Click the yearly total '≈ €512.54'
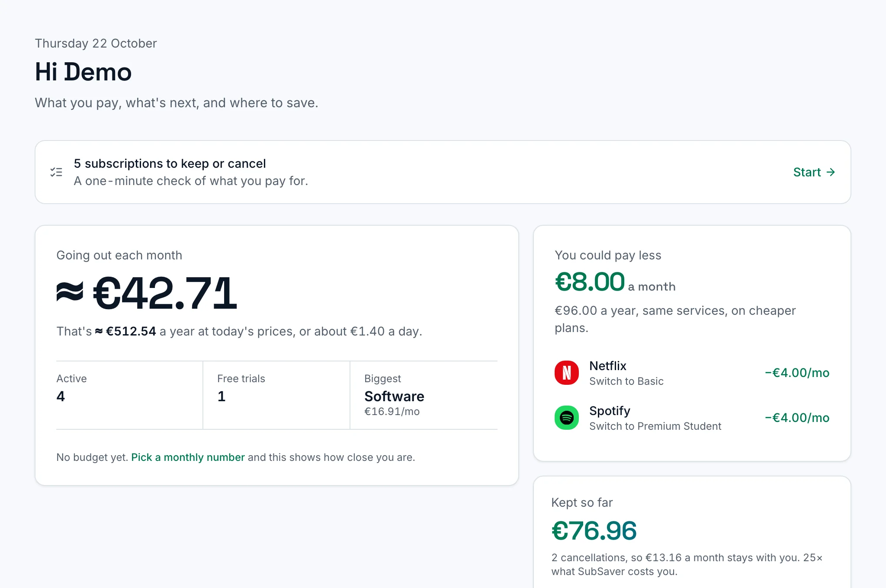This screenshot has height=588, width=886. tap(125, 331)
